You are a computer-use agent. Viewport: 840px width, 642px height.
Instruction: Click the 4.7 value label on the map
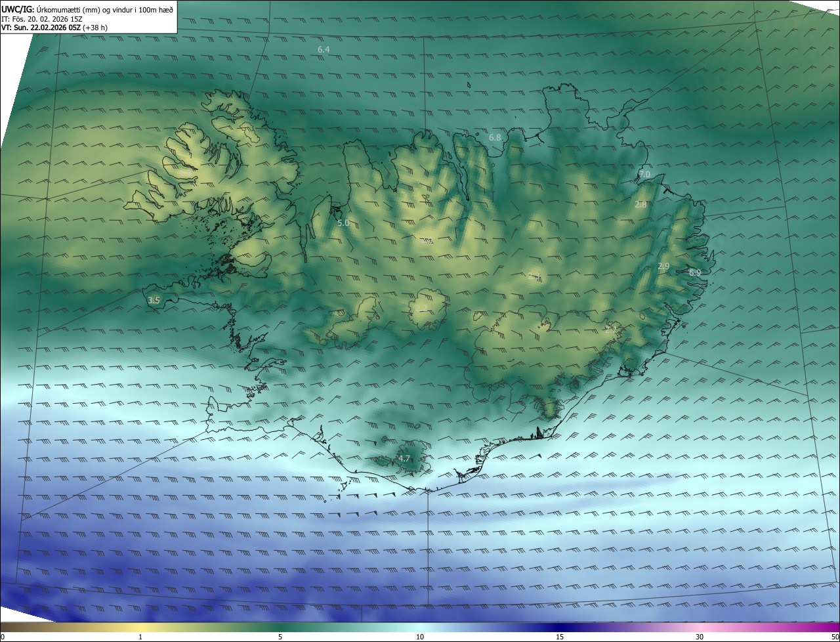pos(404,459)
